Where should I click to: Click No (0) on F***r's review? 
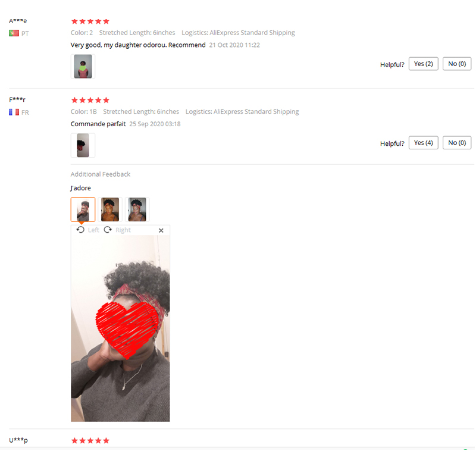(x=457, y=143)
